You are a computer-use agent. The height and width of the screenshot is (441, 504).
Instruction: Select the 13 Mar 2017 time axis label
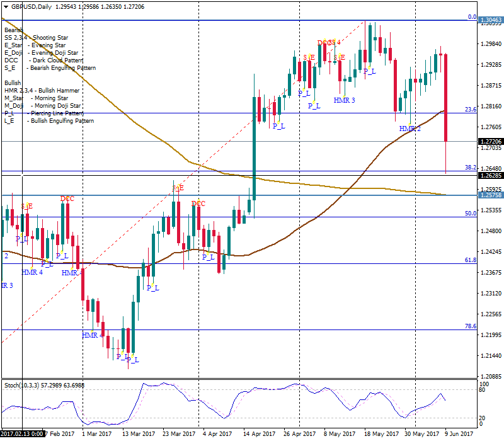tap(139, 433)
